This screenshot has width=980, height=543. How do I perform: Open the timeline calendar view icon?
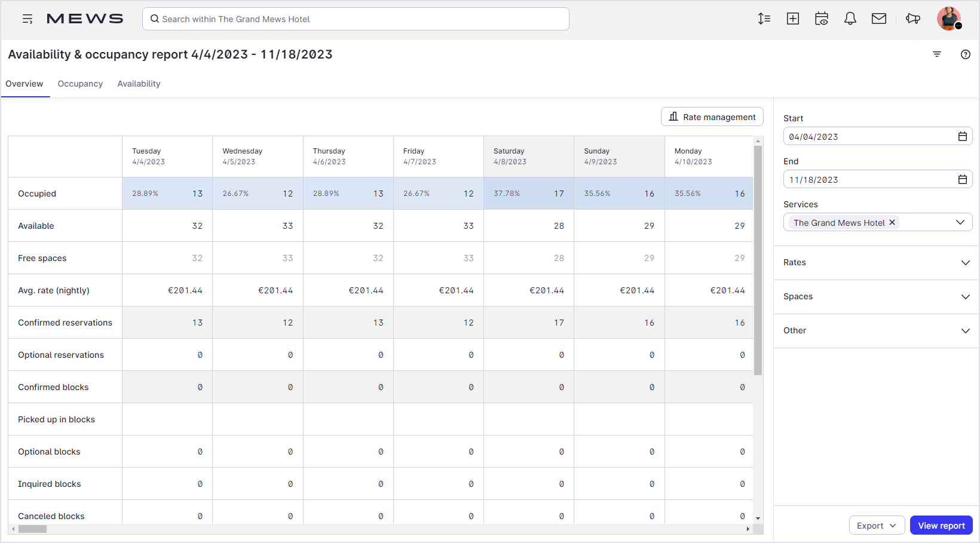(x=822, y=19)
